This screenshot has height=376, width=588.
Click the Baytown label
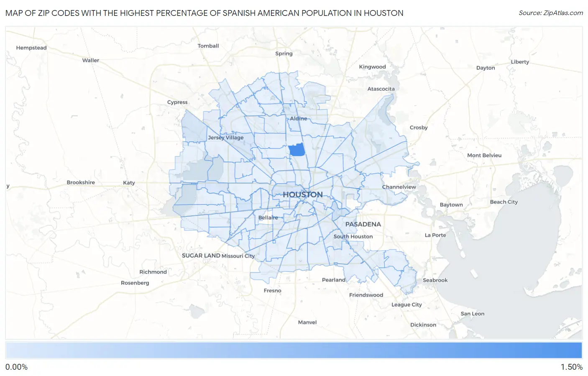(x=451, y=205)
